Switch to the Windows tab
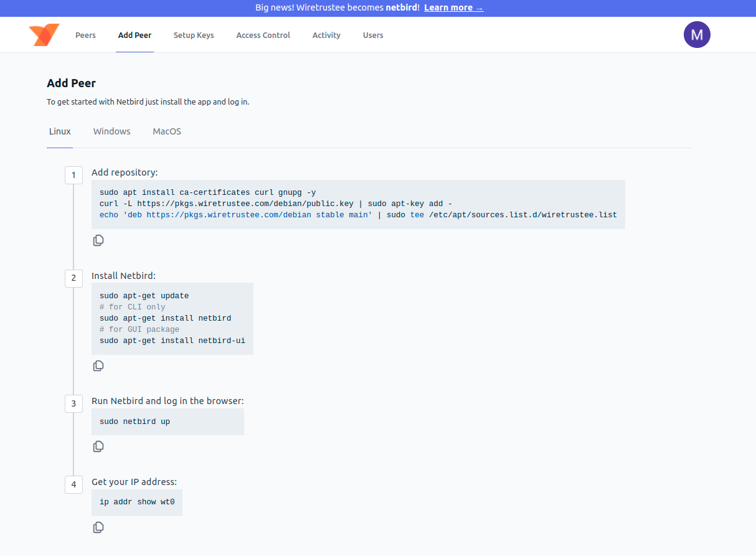The width and height of the screenshot is (756, 556). point(111,131)
